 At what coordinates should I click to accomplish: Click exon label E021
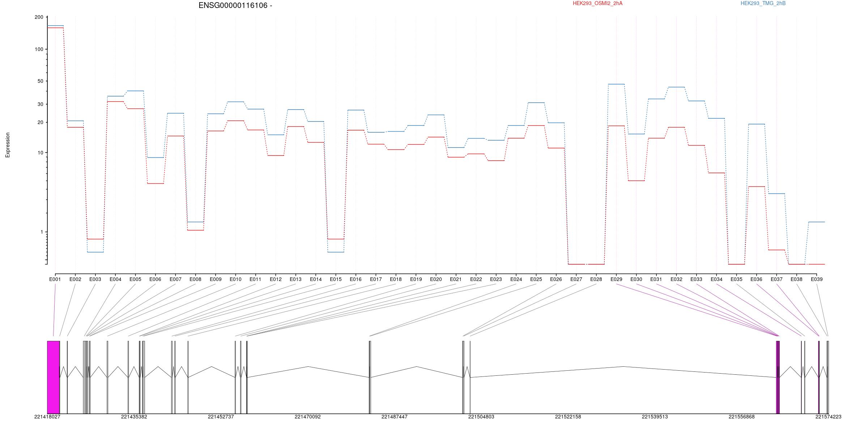click(x=456, y=279)
